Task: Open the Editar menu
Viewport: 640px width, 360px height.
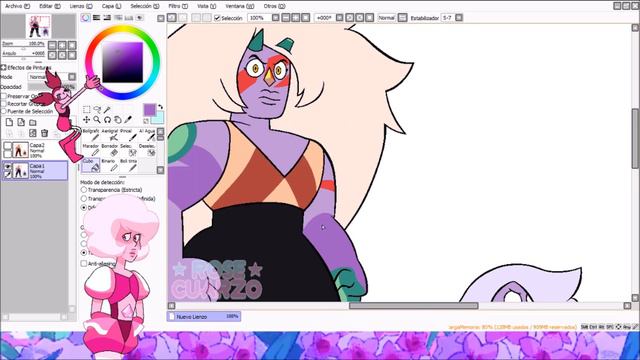Action: (50, 6)
